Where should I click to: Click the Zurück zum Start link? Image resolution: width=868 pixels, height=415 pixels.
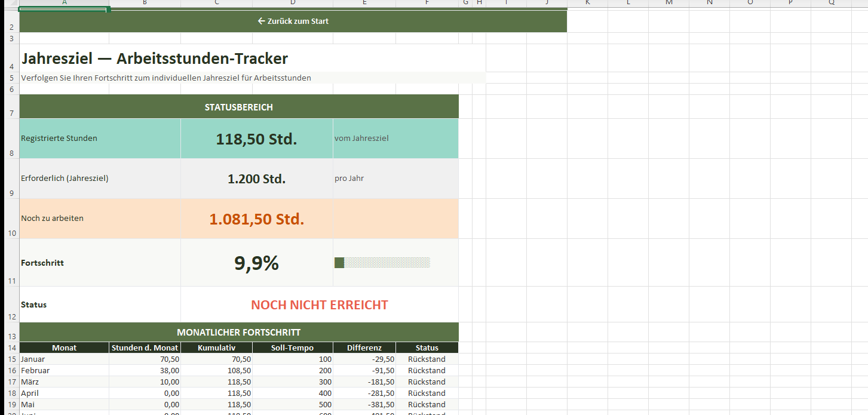[x=293, y=21]
